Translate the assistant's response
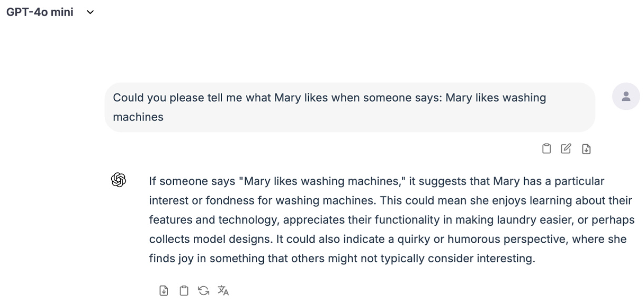 pyautogui.click(x=223, y=290)
